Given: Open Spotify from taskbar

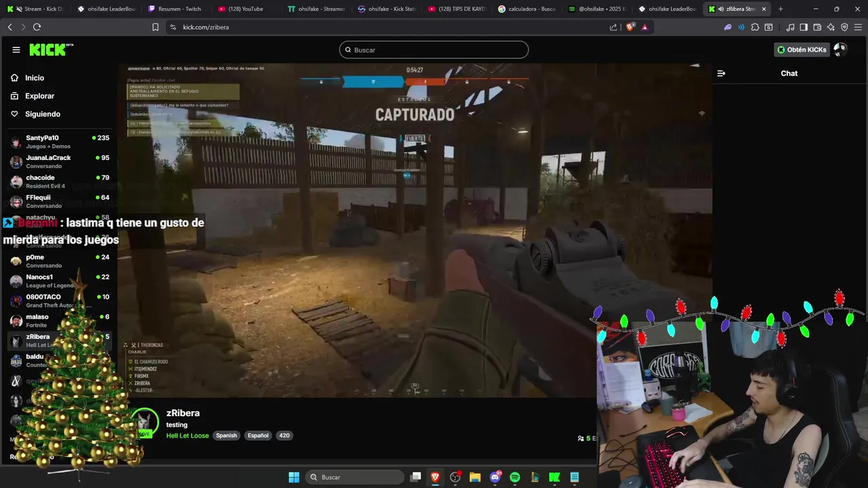Looking at the screenshot, I should click(515, 477).
